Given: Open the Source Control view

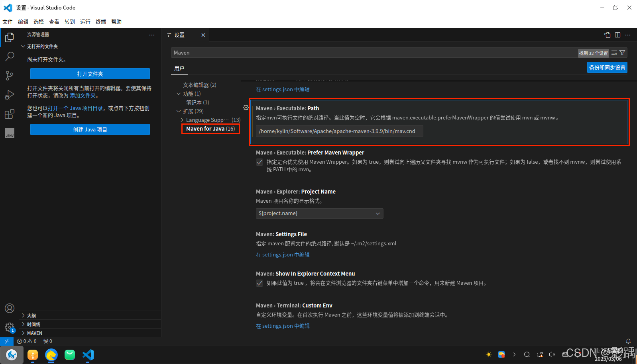Looking at the screenshot, I should (x=10, y=75).
